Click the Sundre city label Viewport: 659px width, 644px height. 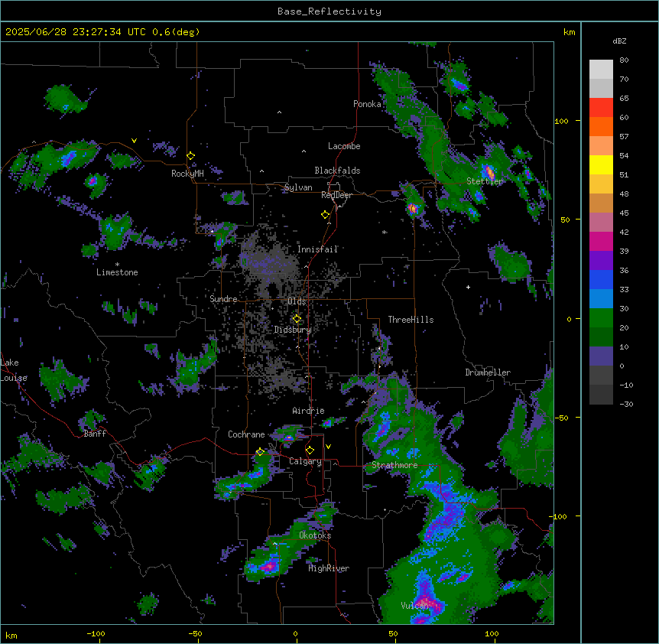pyautogui.click(x=223, y=299)
